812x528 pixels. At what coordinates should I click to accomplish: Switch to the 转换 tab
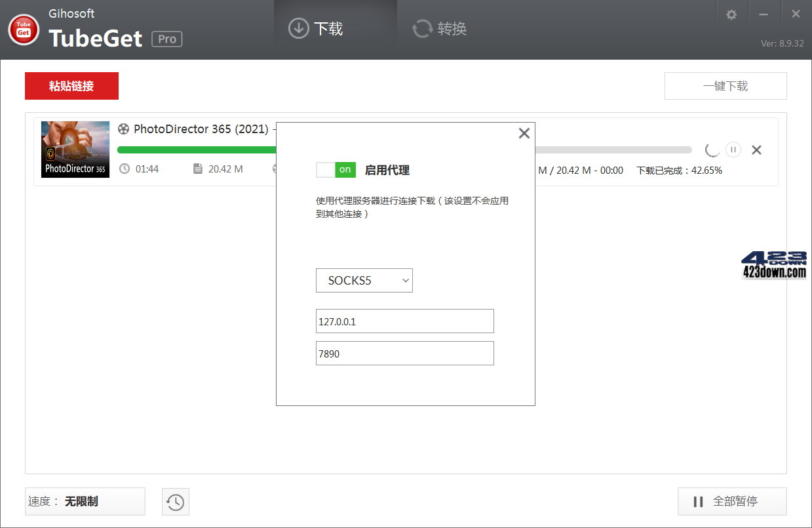coord(438,28)
